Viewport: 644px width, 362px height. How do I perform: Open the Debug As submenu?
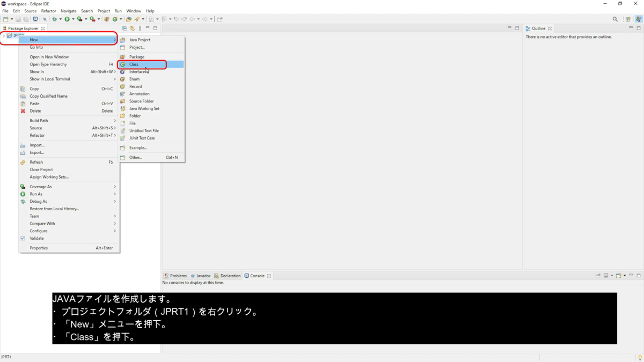(69, 201)
